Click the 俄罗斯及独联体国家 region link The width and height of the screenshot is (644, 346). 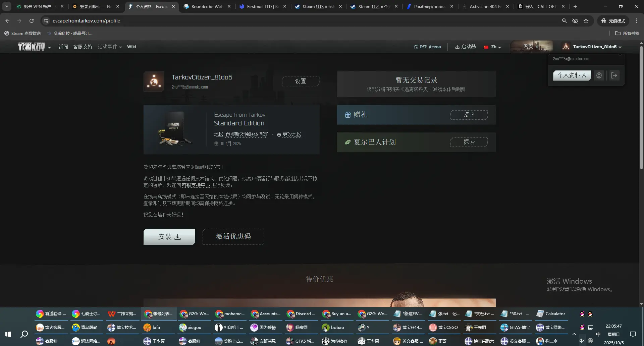tap(247, 134)
